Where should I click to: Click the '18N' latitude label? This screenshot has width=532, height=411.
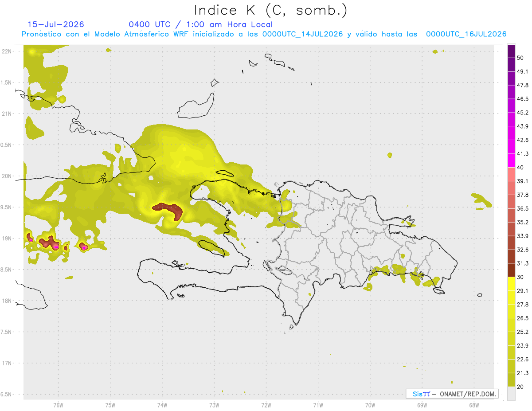7,301
